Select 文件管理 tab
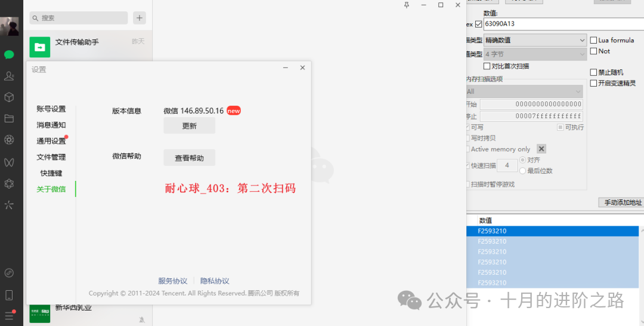This screenshot has width=644, height=326. 51,157
